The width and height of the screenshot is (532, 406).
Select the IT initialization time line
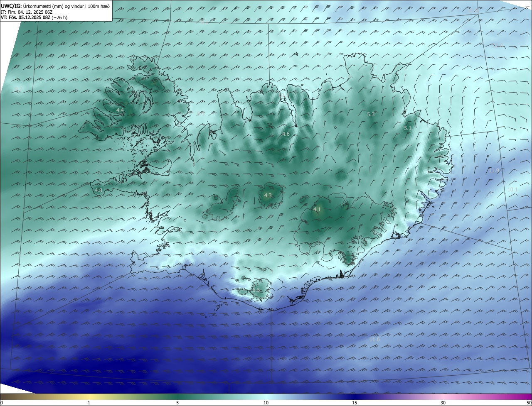click(x=27, y=12)
